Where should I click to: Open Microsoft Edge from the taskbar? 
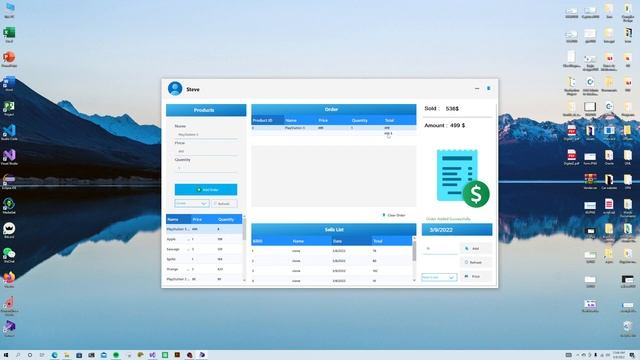tap(54, 355)
